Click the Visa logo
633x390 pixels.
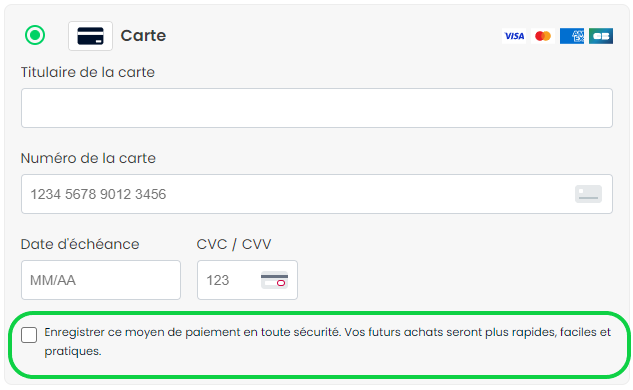tap(514, 36)
